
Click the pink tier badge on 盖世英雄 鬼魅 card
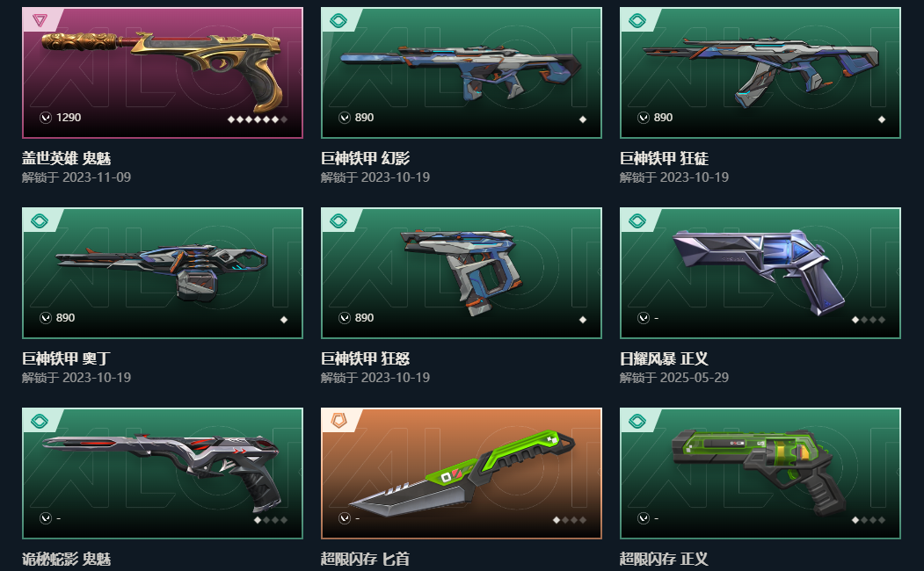pyautogui.click(x=40, y=20)
